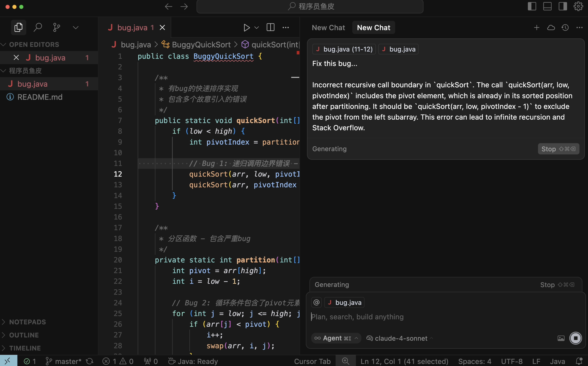Click the chat prompt input field
The image size is (588, 366).
point(435,317)
